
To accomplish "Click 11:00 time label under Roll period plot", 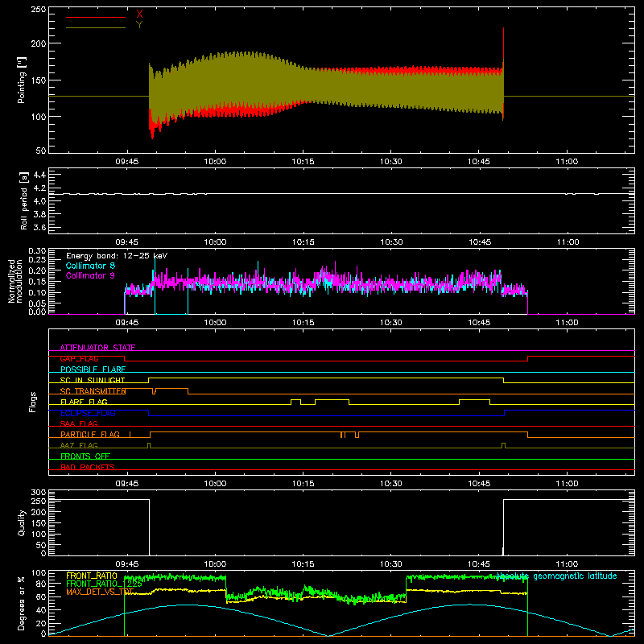I will pyautogui.click(x=568, y=242).
